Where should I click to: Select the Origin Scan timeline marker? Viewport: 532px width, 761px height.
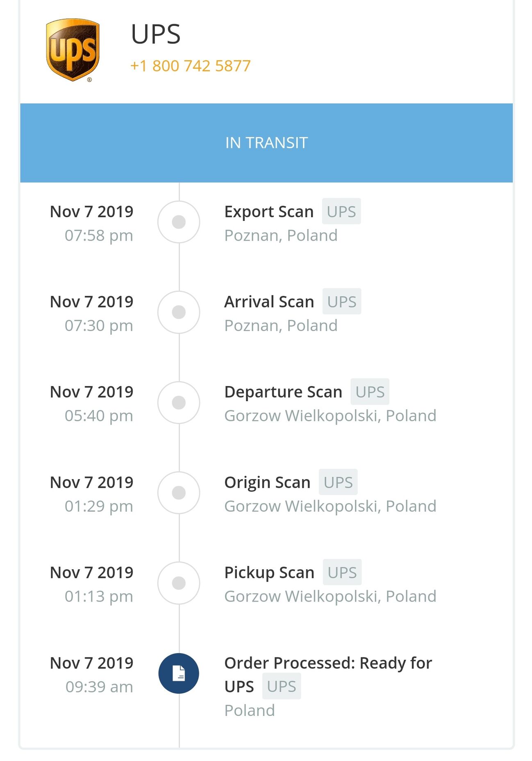click(x=179, y=493)
